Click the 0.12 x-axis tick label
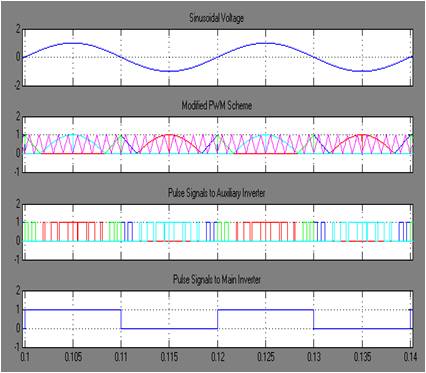The height and width of the screenshot is (373, 426). [217, 357]
